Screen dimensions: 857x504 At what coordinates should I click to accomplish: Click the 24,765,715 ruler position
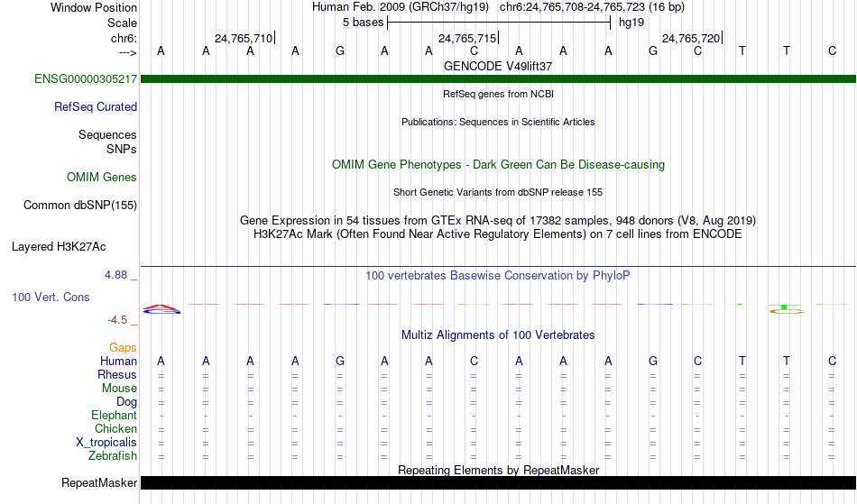point(467,38)
